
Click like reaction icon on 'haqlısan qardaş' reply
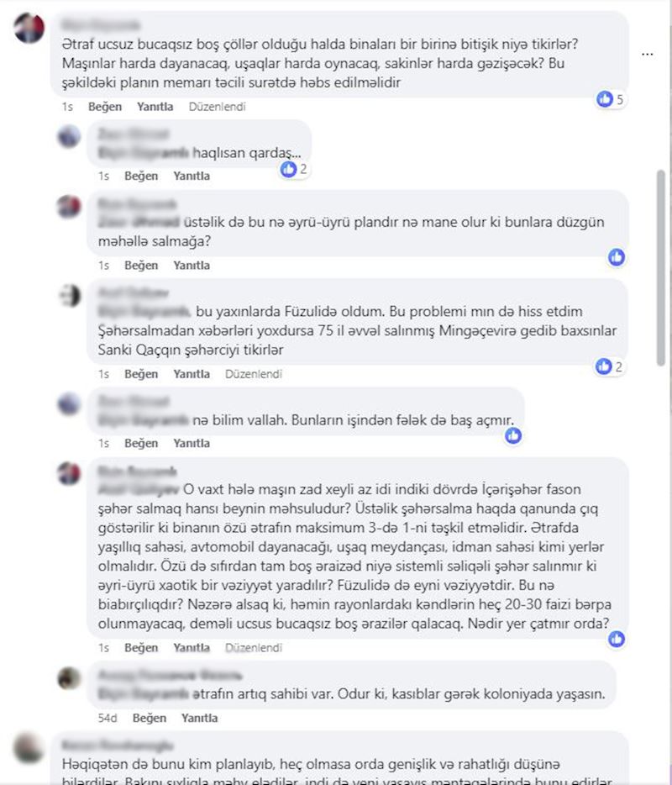(x=288, y=169)
